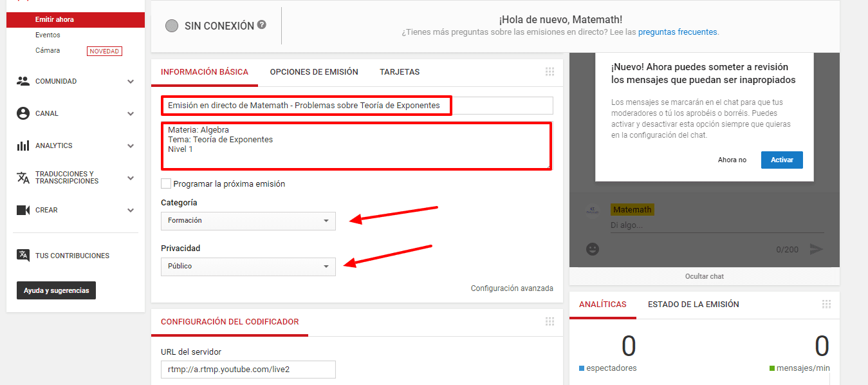Click the Traducciones y Transcripciones translate icon
The width and height of the screenshot is (868, 385).
(23, 178)
